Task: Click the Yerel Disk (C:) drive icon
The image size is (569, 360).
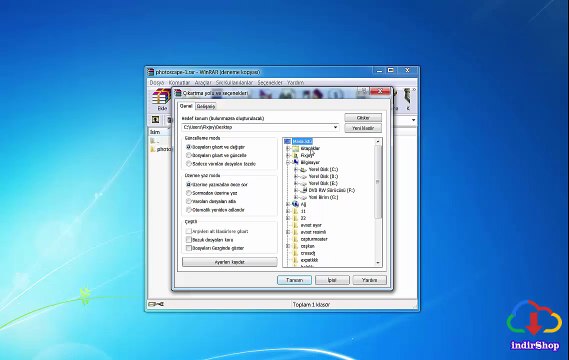Action: tap(303, 169)
